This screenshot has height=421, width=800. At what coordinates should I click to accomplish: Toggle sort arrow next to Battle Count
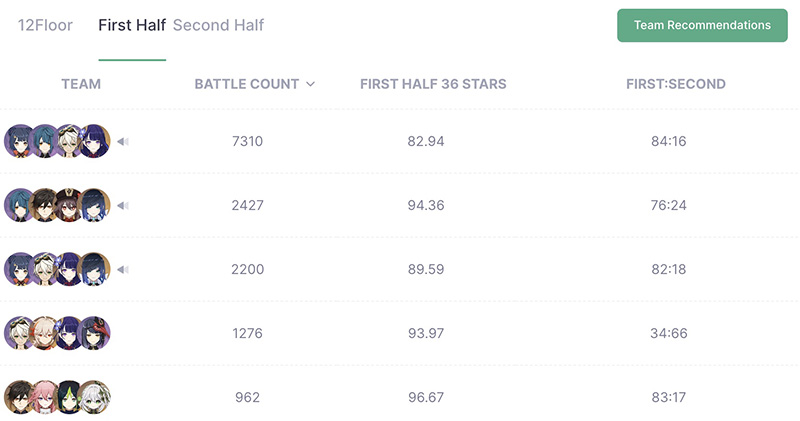point(310,84)
